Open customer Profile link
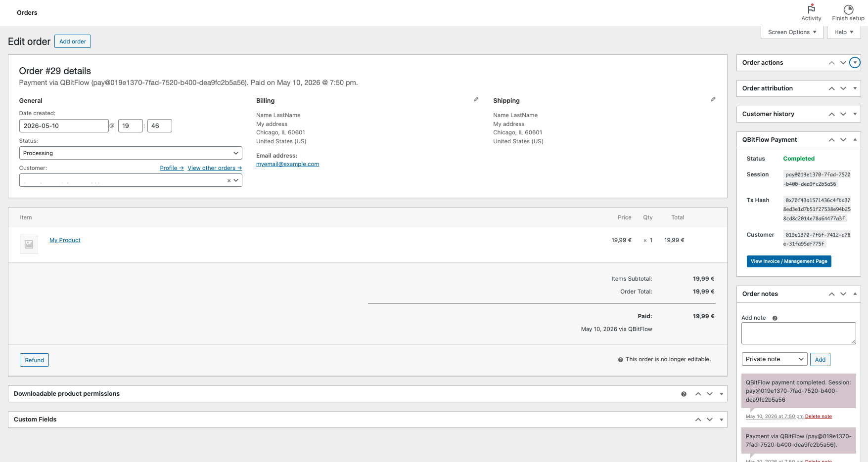The width and height of the screenshot is (868, 462). coord(172,168)
